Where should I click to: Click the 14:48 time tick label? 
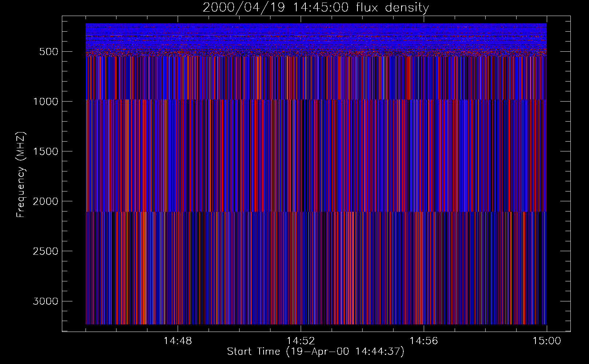tap(178, 341)
